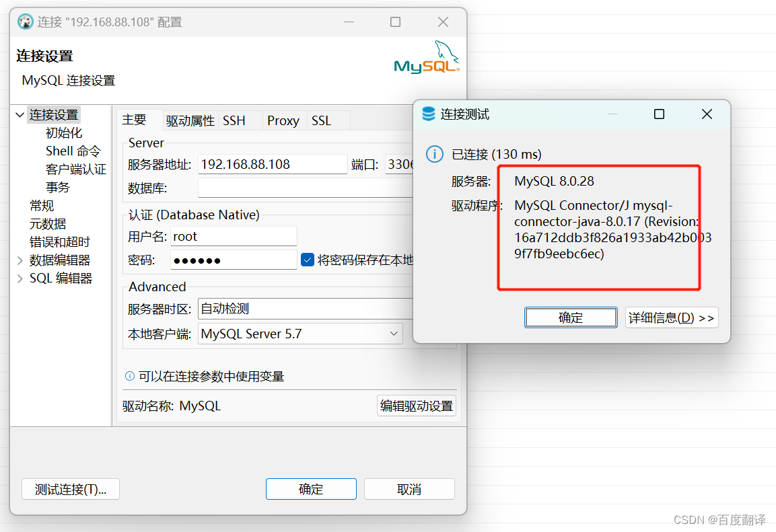The width and height of the screenshot is (776, 532).
Task: Maximize the connection configuration window
Action: tap(396, 22)
